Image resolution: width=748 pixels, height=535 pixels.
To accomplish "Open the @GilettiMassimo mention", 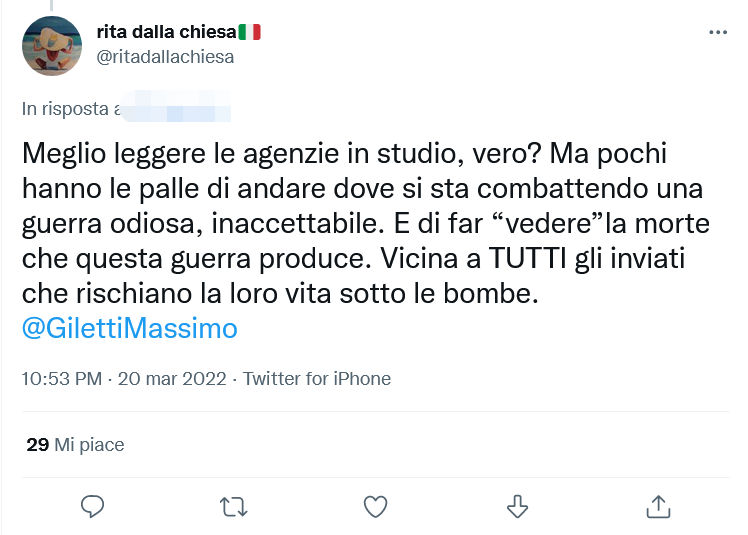I will coord(129,328).
